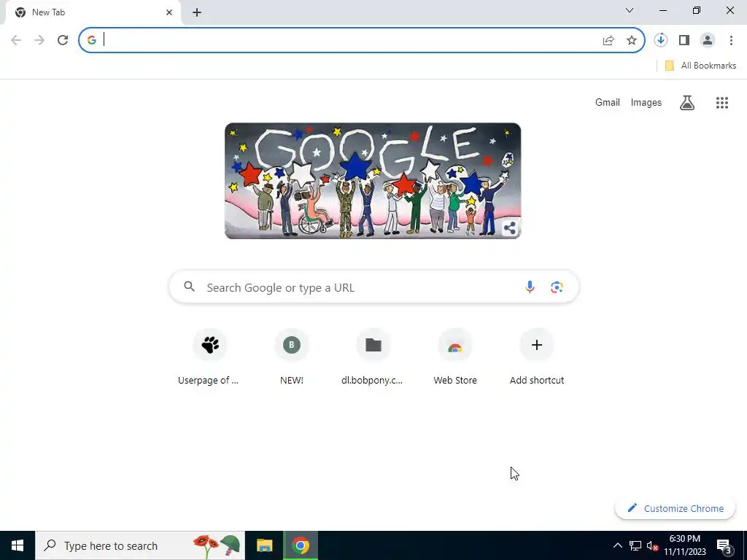Open Gmail link
Screen dimensions: 747x560
(x=608, y=102)
